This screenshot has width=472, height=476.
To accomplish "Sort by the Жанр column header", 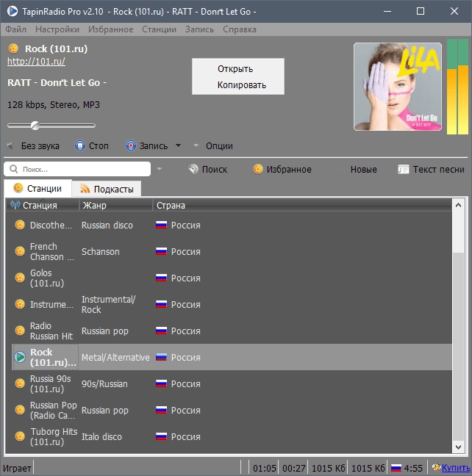I will (x=115, y=205).
